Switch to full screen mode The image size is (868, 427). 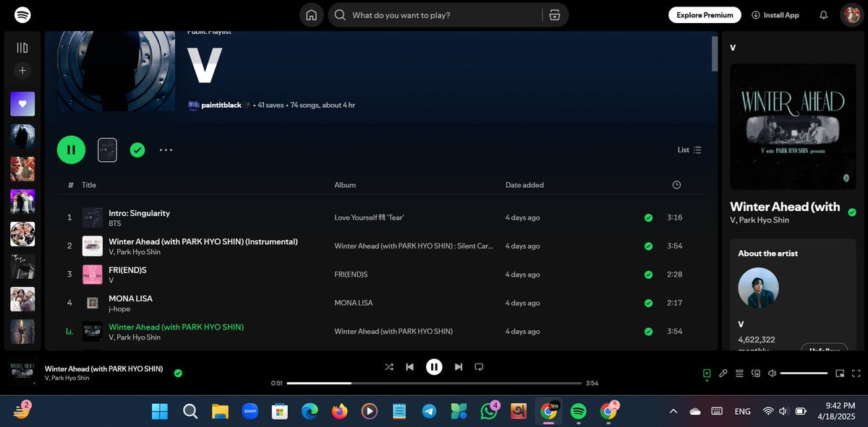point(856,374)
